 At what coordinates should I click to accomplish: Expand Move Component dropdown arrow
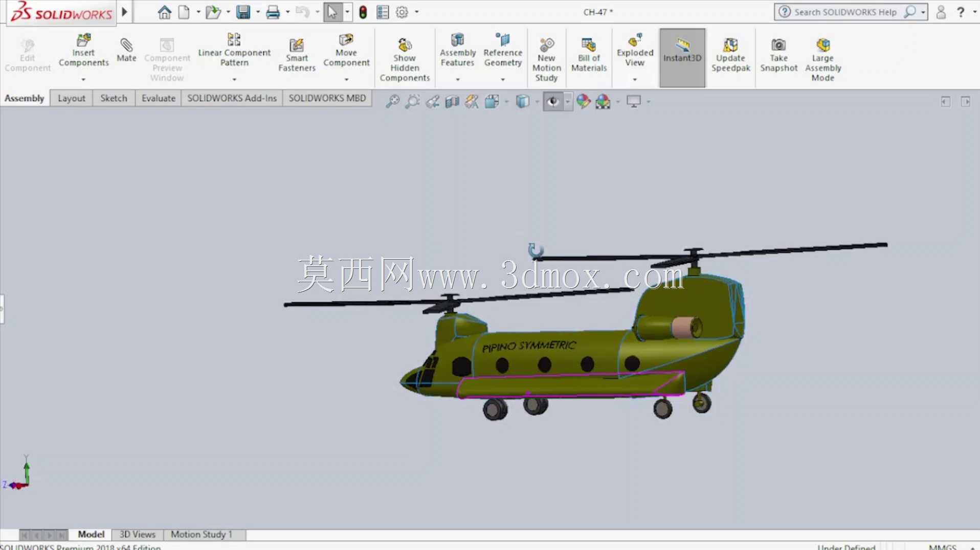click(346, 79)
